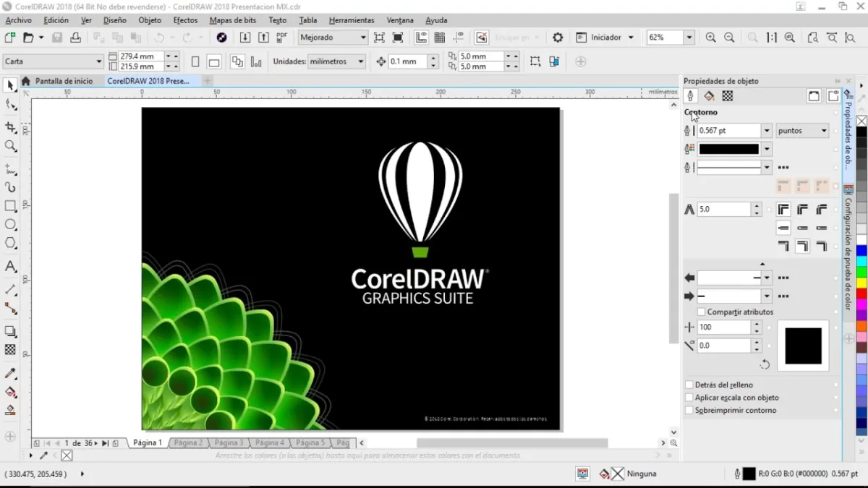Select the Drop Shadow tool
Image resolution: width=868 pixels, height=488 pixels.
pyautogui.click(x=10, y=331)
